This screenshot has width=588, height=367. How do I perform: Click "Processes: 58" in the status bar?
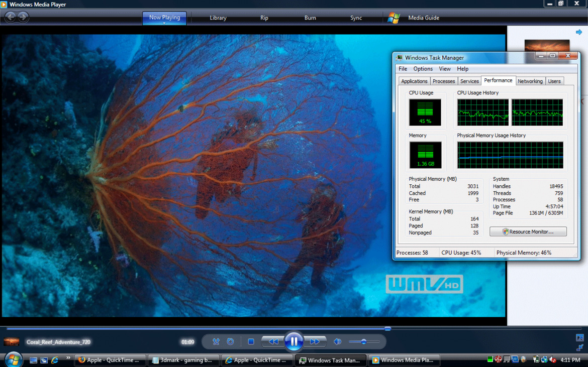pos(412,253)
